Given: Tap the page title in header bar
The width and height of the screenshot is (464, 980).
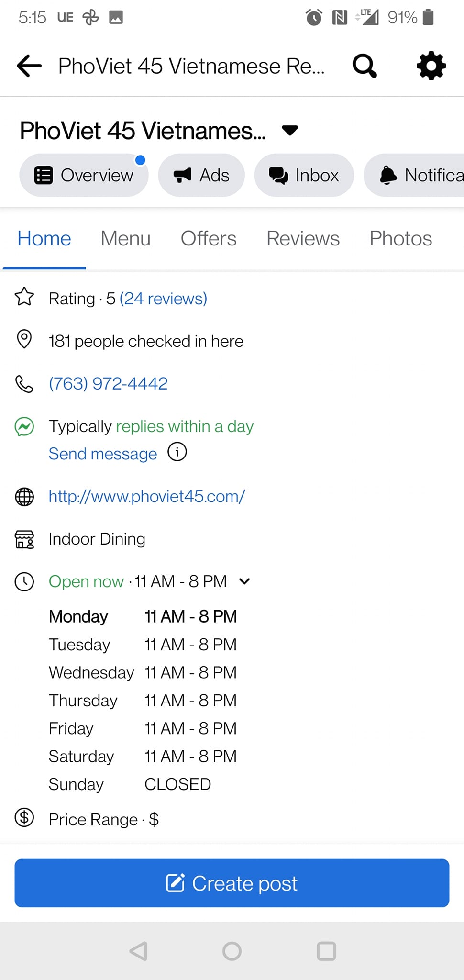Looking at the screenshot, I should point(191,66).
